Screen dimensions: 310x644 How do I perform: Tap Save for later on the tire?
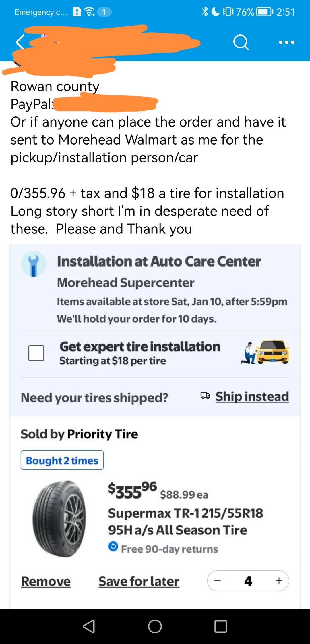point(139,581)
